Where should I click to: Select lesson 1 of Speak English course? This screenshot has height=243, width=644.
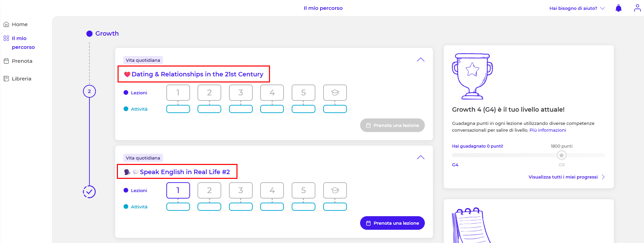pos(178,190)
